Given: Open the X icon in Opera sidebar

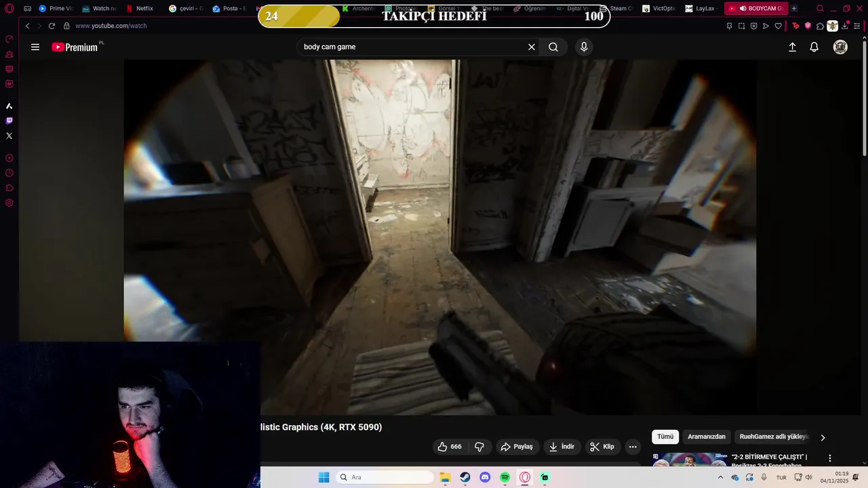Looking at the screenshot, I should 9,136.
